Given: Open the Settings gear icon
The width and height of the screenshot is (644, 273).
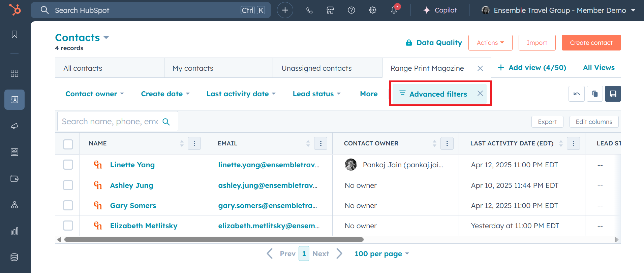Looking at the screenshot, I should (x=373, y=10).
